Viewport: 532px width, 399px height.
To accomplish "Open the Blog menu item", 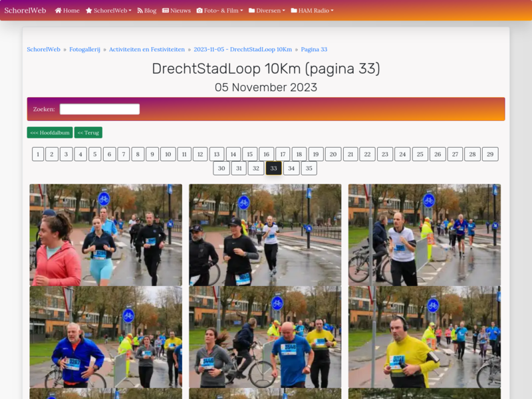I will [146, 11].
